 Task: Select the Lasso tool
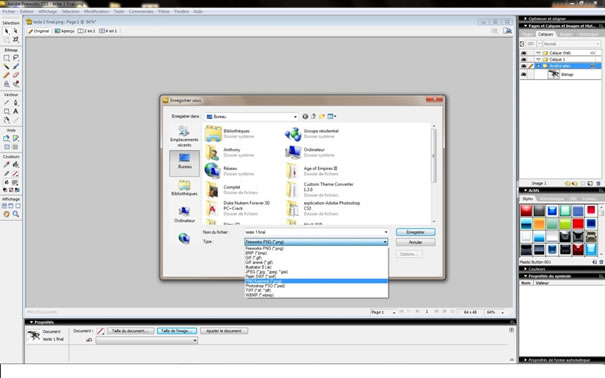tap(16, 58)
